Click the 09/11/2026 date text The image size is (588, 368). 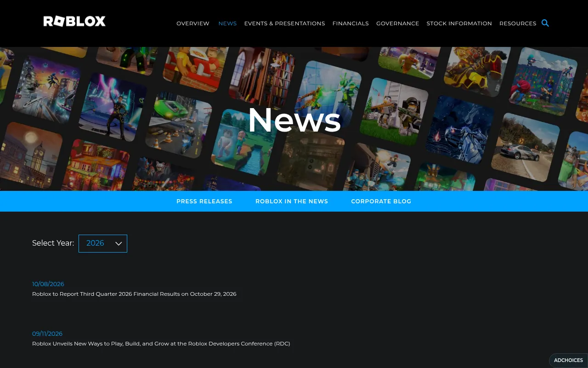tap(47, 334)
